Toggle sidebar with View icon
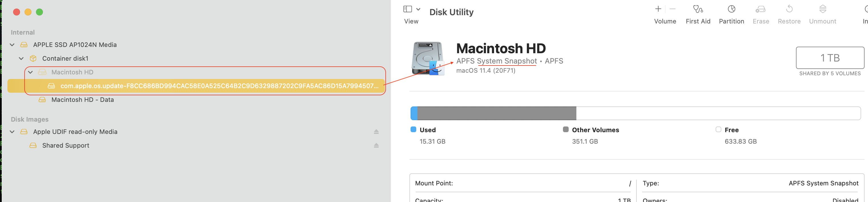The image size is (868, 202). pyautogui.click(x=407, y=9)
